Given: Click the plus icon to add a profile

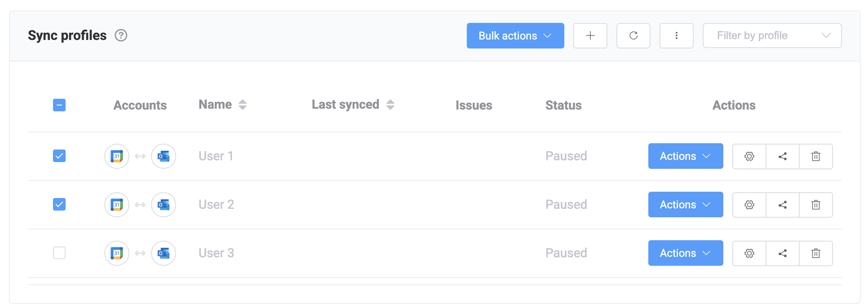Looking at the screenshot, I should click(x=590, y=35).
